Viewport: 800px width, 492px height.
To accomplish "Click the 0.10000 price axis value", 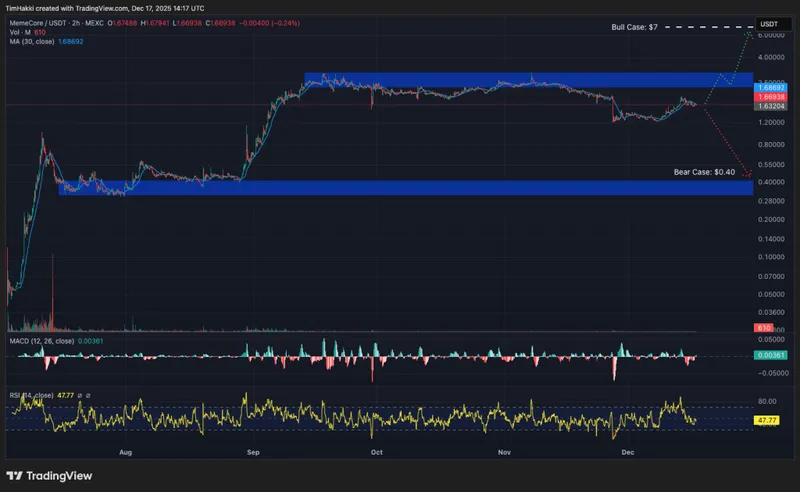I will click(771, 257).
